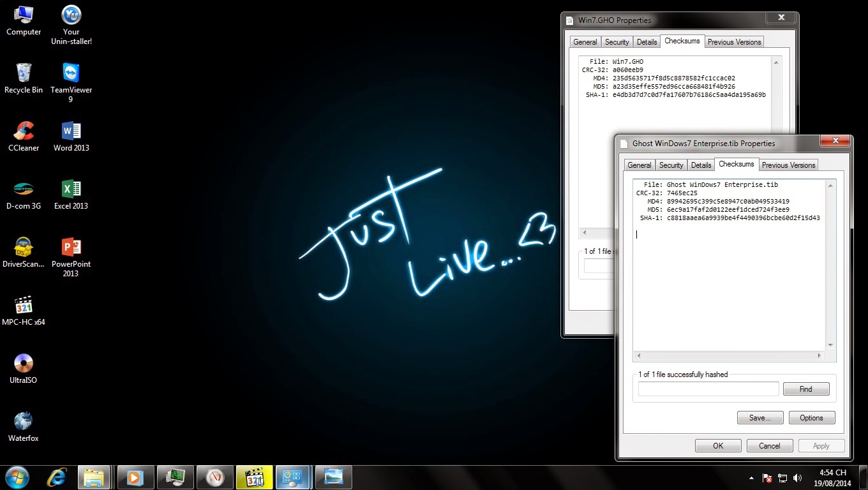Image resolution: width=868 pixels, height=490 pixels.
Task: Show hidden tray icons arrow
Action: (x=751, y=478)
